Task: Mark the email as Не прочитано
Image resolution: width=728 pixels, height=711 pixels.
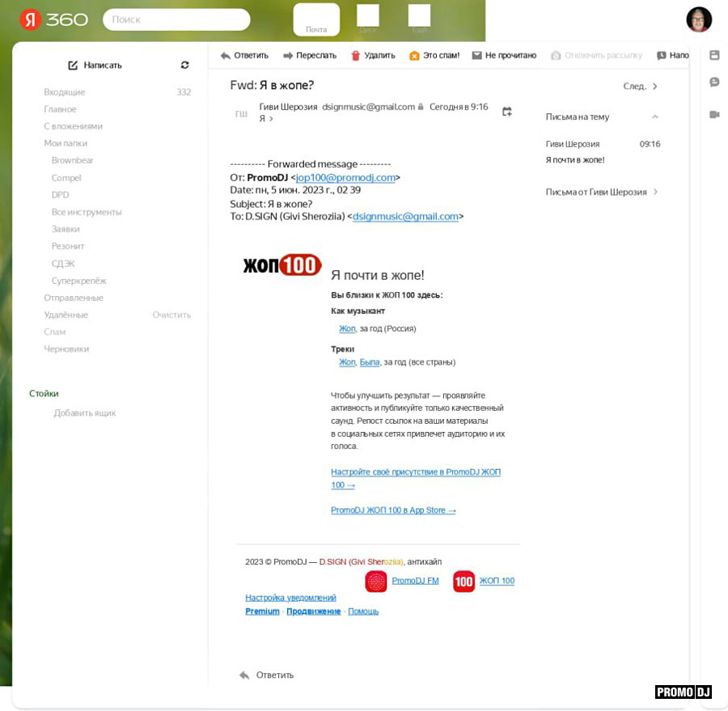Action: click(x=504, y=56)
